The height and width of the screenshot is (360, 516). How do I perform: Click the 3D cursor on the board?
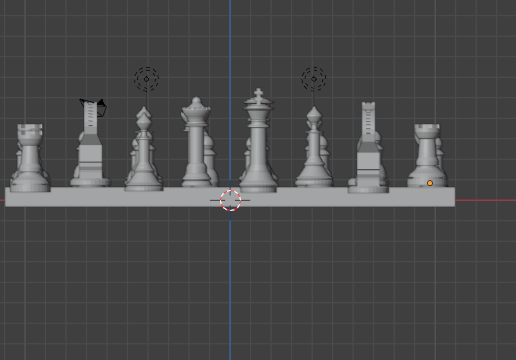pos(230,200)
